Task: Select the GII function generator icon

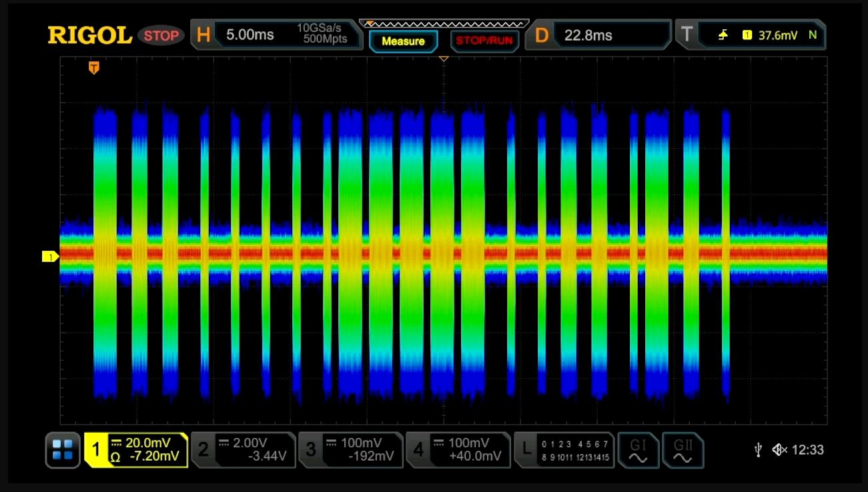Action: click(683, 450)
